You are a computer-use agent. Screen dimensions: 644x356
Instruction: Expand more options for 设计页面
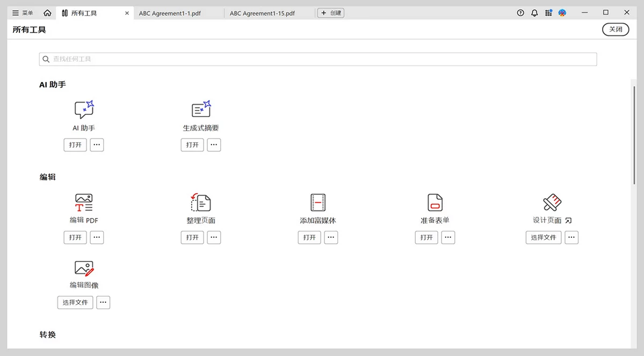click(571, 237)
